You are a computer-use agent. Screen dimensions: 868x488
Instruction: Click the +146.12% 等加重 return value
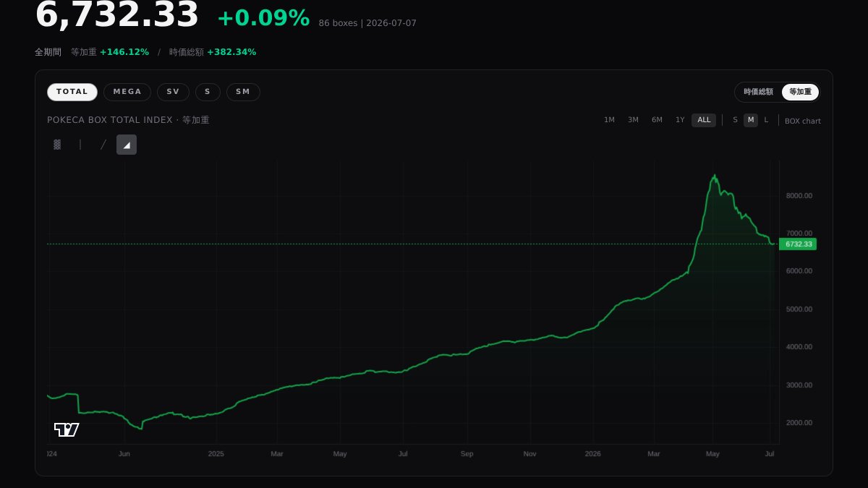pos(124,52)
